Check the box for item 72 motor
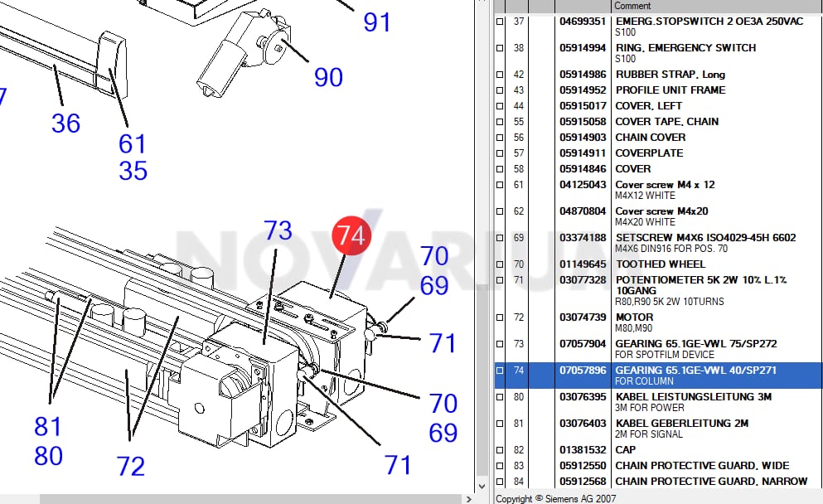Viewport: 823px width, 504px height. (500, 317)
